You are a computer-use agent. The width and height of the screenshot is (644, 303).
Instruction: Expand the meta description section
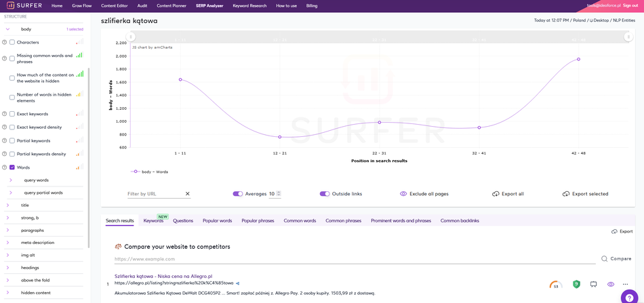[7, 243]
